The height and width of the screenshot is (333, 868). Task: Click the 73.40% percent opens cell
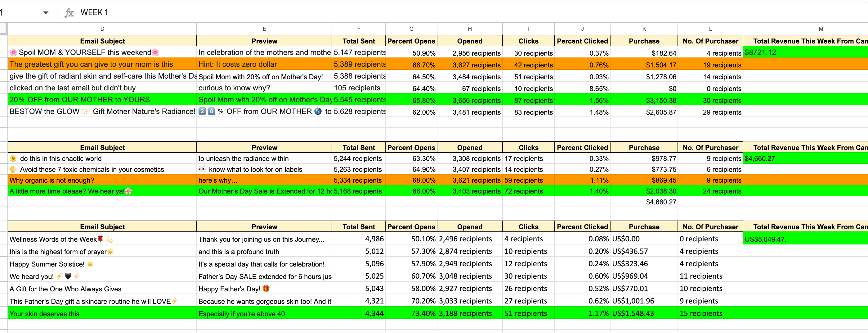click(x=411, y=313)
